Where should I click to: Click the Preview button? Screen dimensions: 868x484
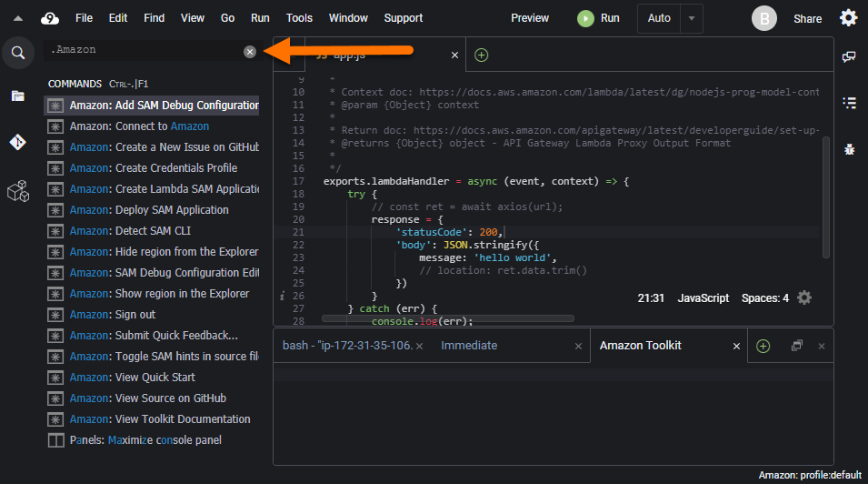point(530,18)
